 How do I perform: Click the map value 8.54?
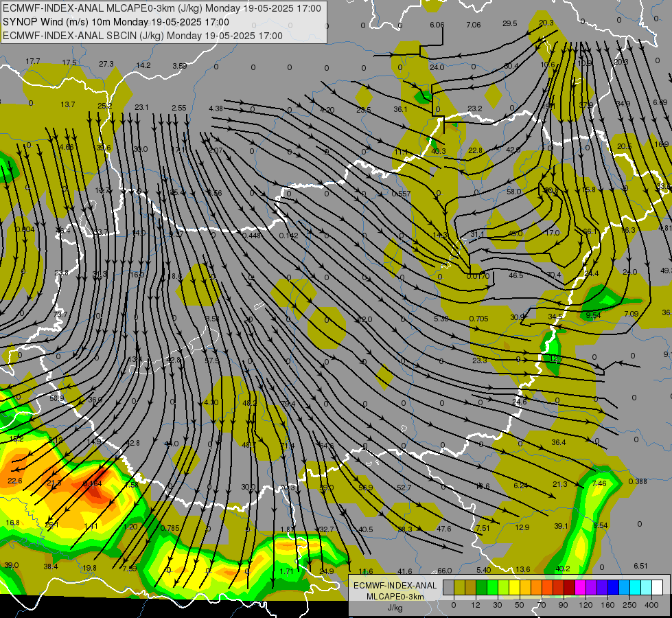[601, 525]
